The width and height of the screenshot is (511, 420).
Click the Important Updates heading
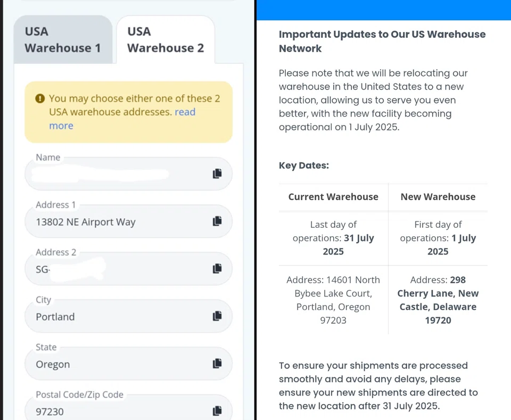[x=382, y=42]
